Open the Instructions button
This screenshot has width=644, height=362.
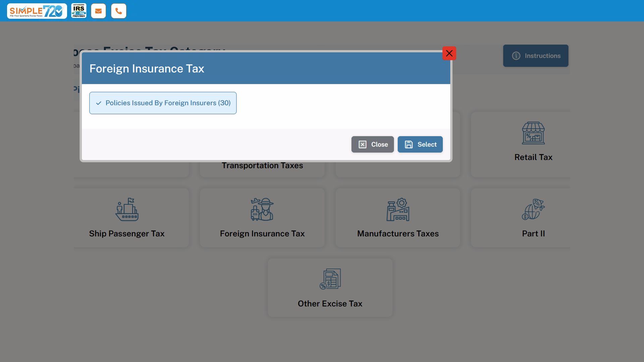coord(536,56)
